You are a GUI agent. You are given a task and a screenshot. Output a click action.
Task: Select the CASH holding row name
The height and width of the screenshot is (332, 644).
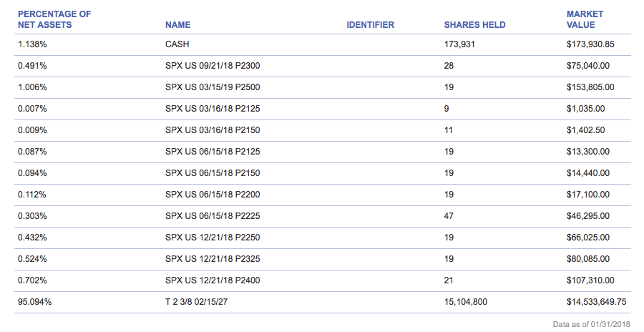point(177,44)
